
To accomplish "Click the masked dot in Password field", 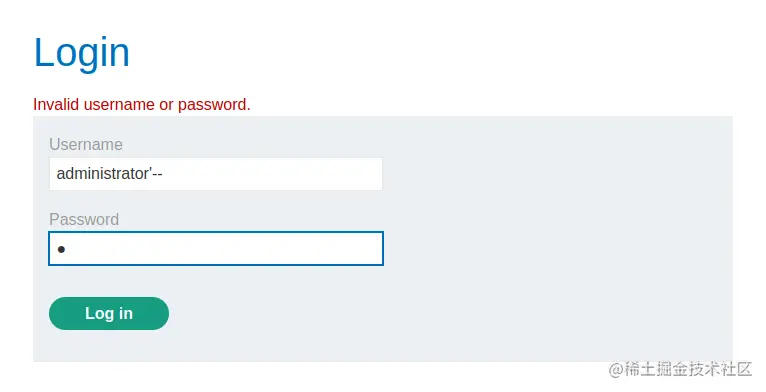I will coord(61,250).
